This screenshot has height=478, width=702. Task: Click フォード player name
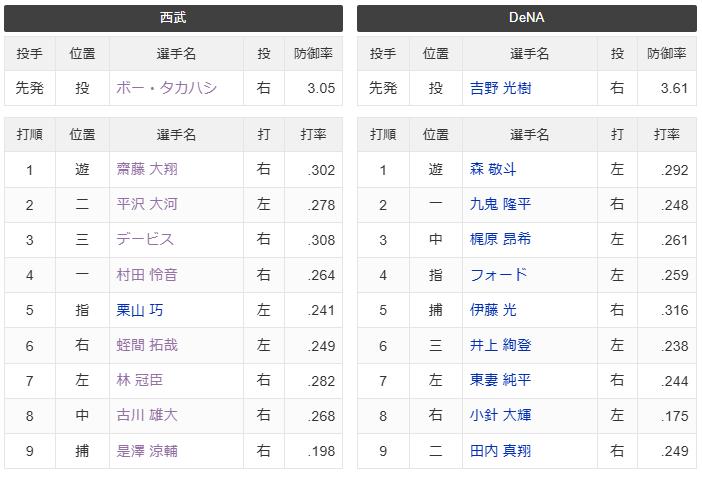[498, 275]
